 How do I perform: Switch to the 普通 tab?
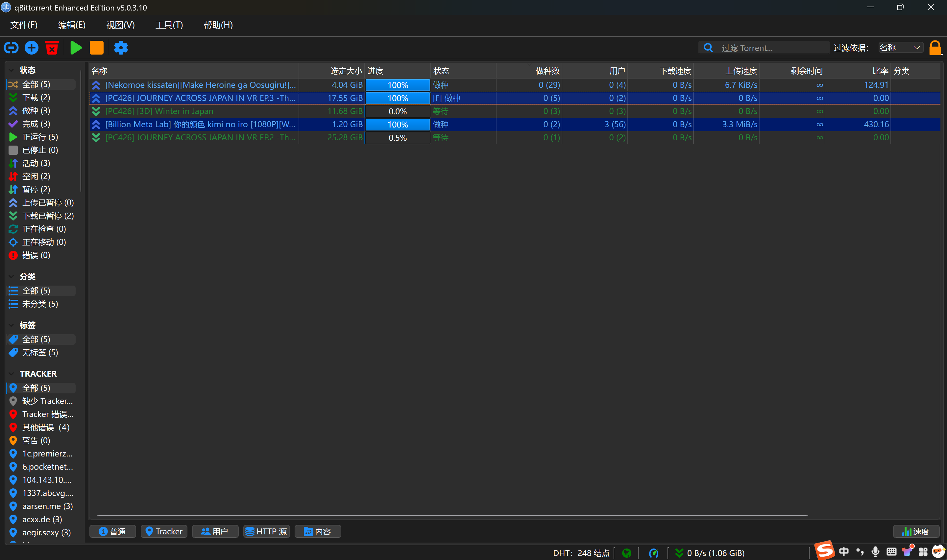(x=112, y=532)
